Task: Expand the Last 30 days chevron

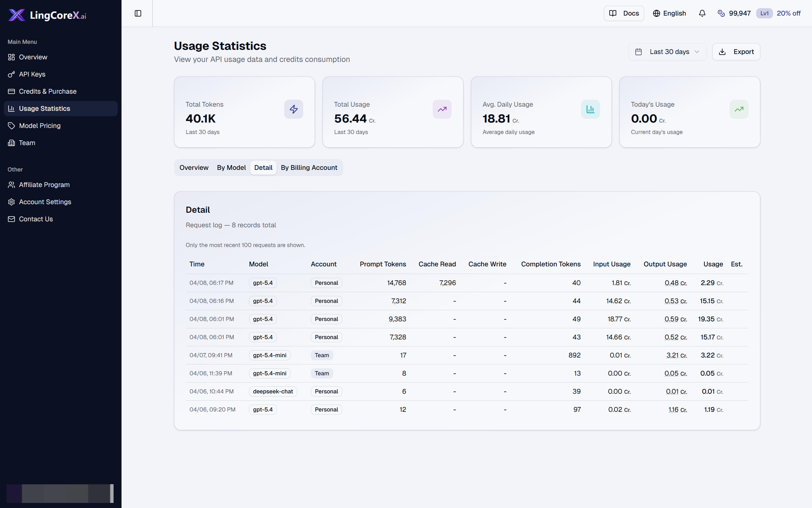Action: coord(697,52)
